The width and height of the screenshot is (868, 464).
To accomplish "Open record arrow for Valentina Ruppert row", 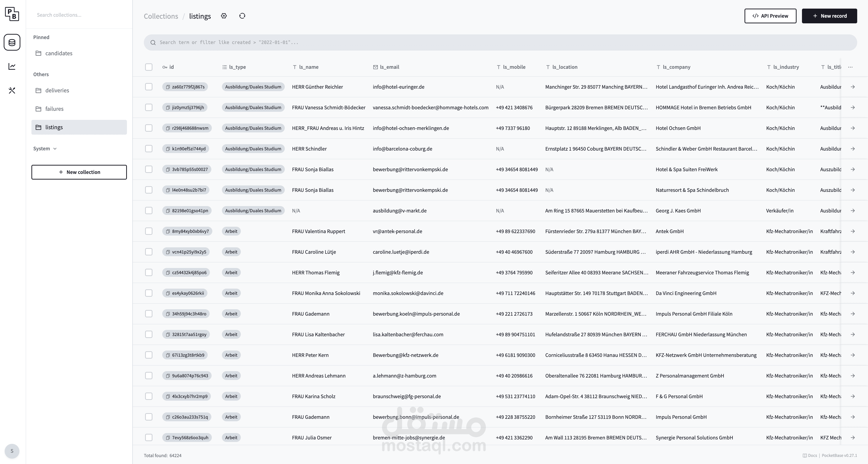I will [853, 231].
